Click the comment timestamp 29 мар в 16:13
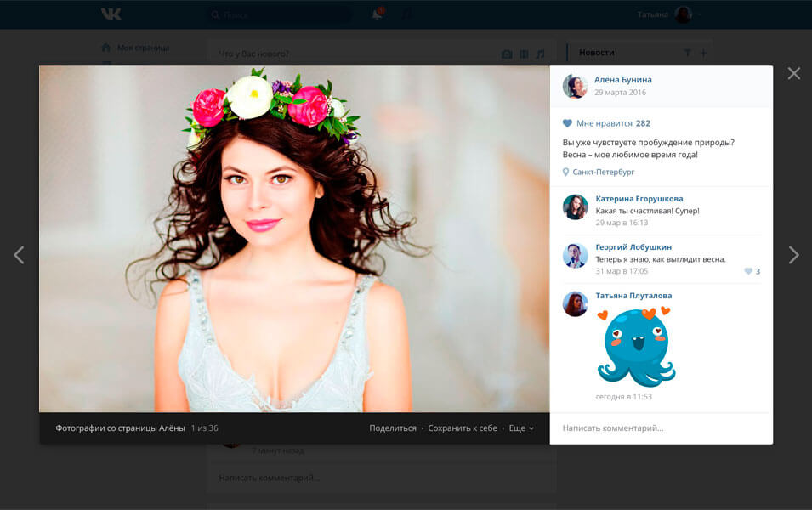 pyautogui.click(x=622, y=223)
